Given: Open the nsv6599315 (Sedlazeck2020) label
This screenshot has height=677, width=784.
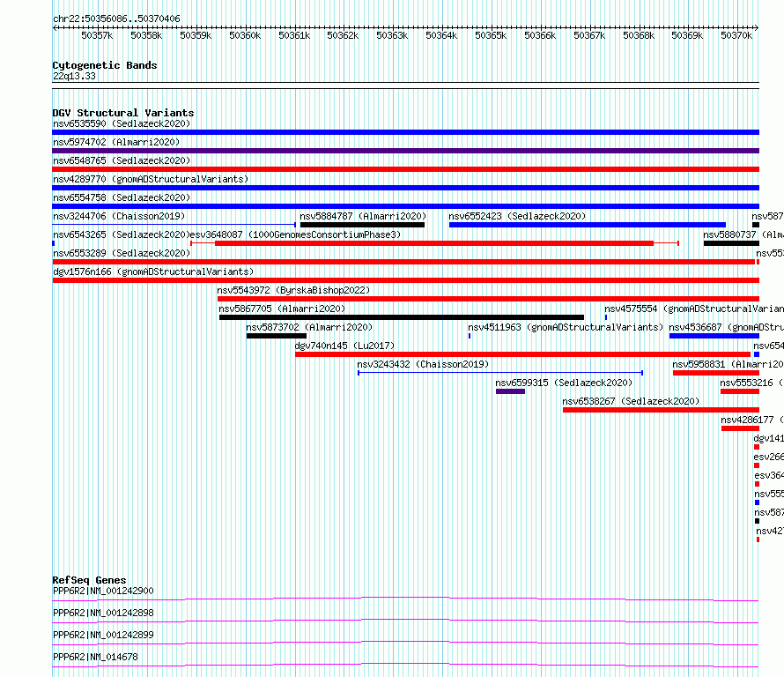Looking at the screenshot, I should 564,383.
